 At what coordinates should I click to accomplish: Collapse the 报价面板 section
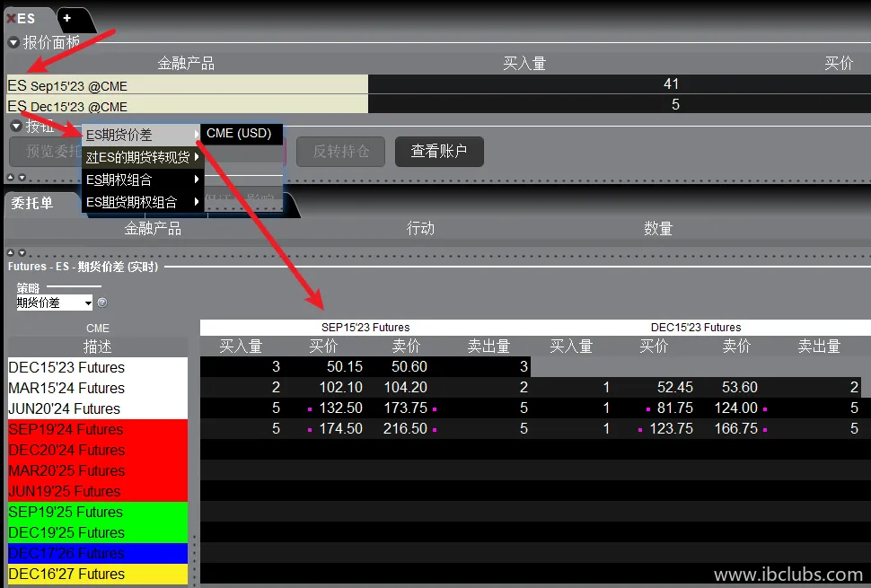(x=13, y=42)
